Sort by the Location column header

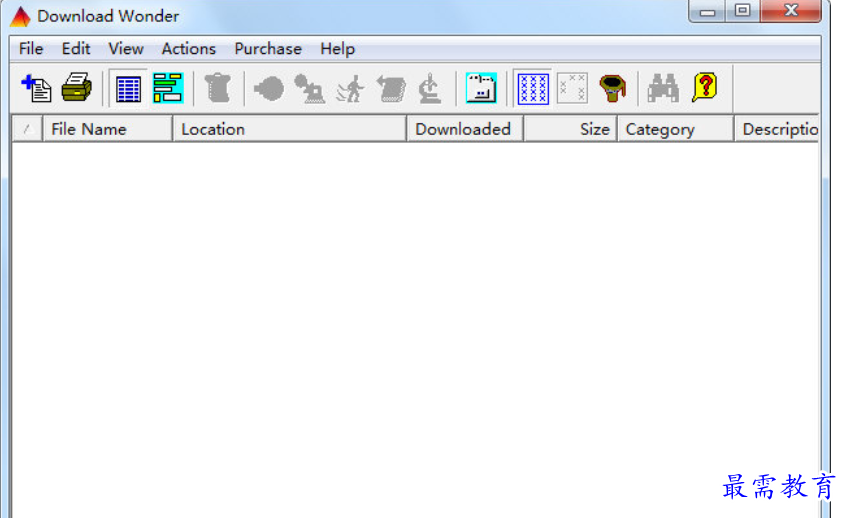click(x=289, y=129)
